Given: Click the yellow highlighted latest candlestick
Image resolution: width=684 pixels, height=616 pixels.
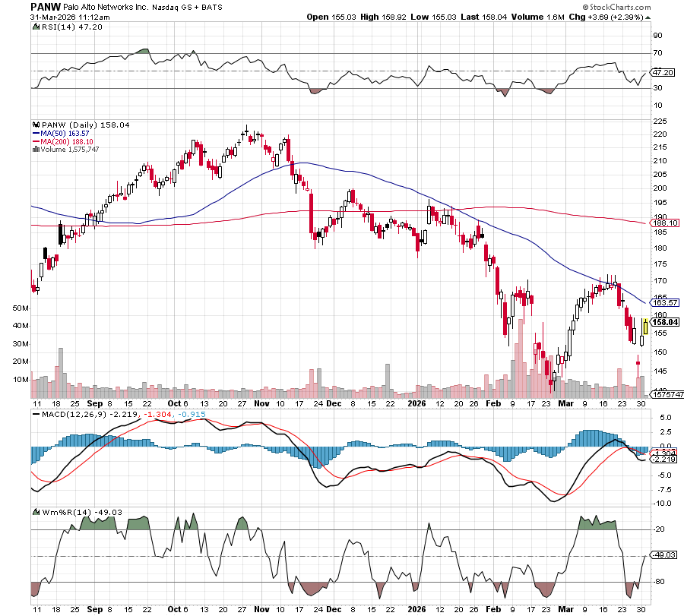Looking at the screenshot, I should pos(645,327).
